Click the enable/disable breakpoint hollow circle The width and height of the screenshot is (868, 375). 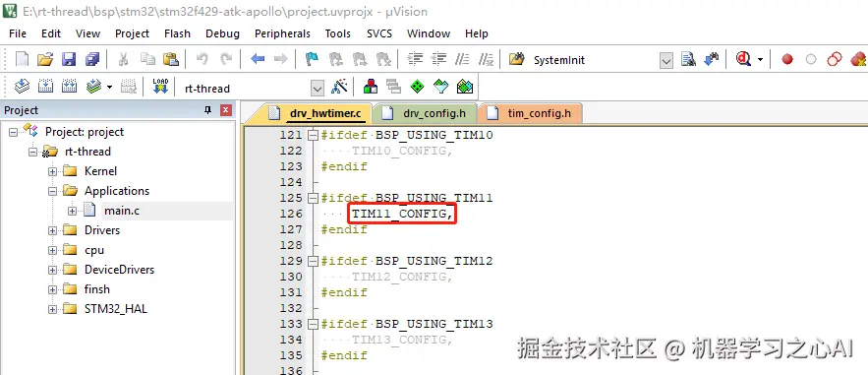coord(811,59)
